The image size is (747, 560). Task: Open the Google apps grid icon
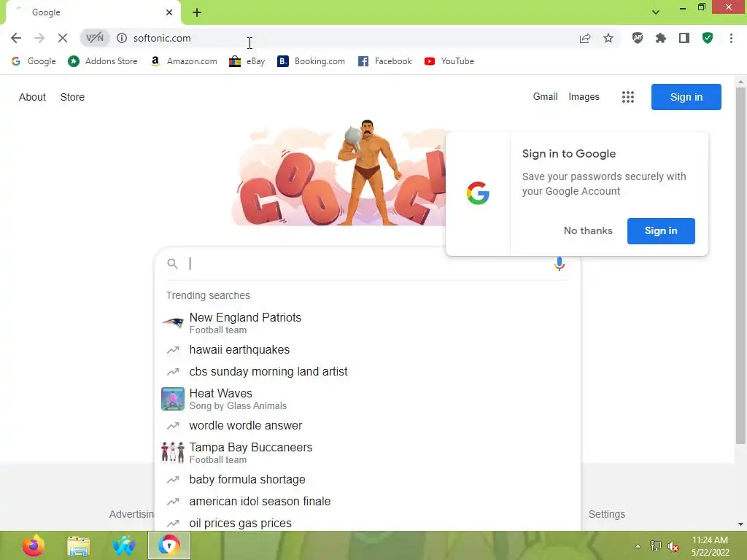click(x=628, y=97)
